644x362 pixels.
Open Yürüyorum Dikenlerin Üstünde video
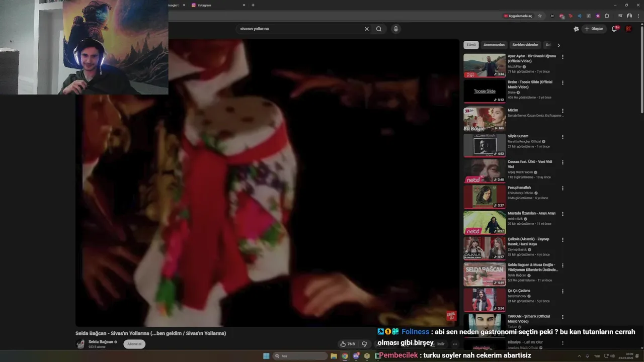tap(533, 267)
